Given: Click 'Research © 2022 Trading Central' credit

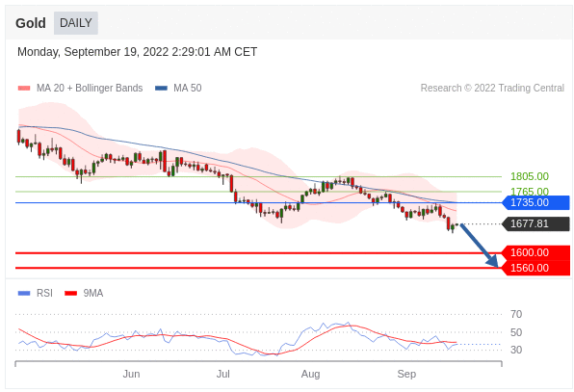Looking at the screenshot, I should (492, 89).
